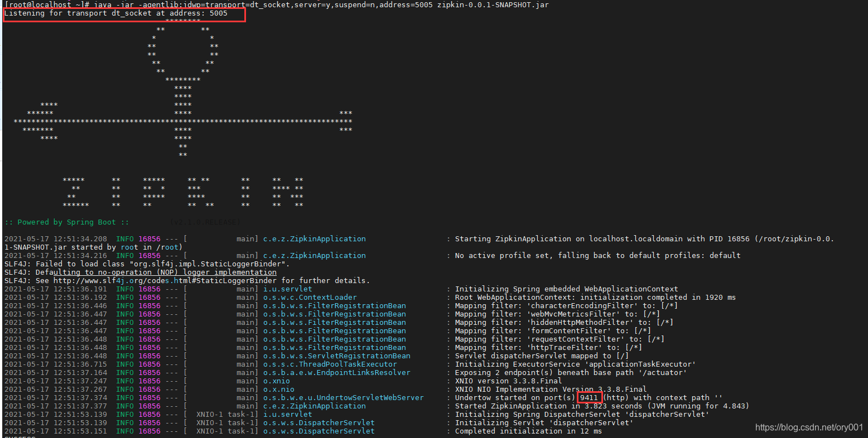Click logger name o.x.nio

[279, 389]
